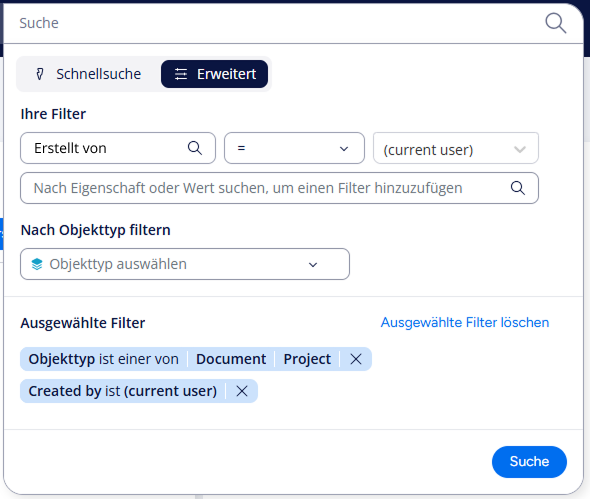Click the search icon in Erstellt von field

(195, 148)
